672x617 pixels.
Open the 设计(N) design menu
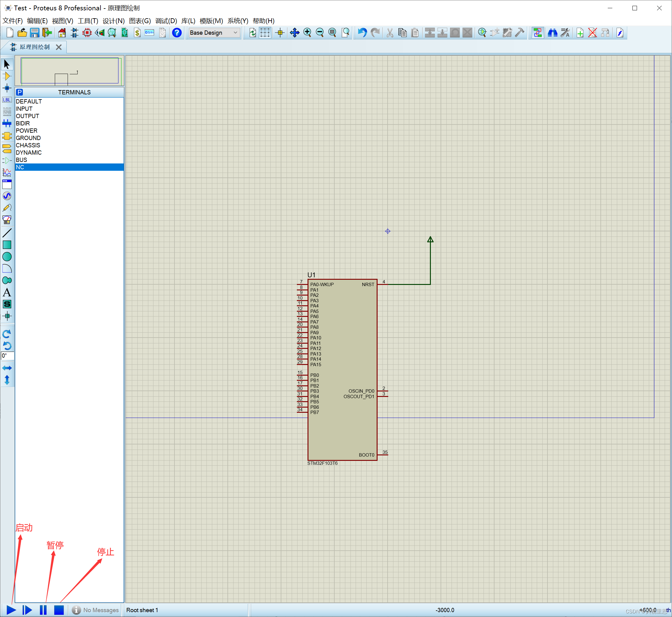[x=113, y=21]
